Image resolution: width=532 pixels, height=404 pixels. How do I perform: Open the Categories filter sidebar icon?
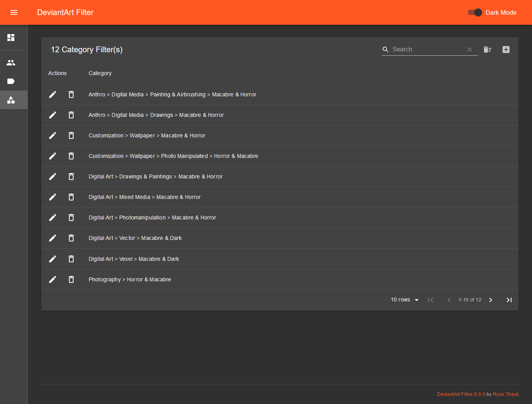tap(11, 100)
